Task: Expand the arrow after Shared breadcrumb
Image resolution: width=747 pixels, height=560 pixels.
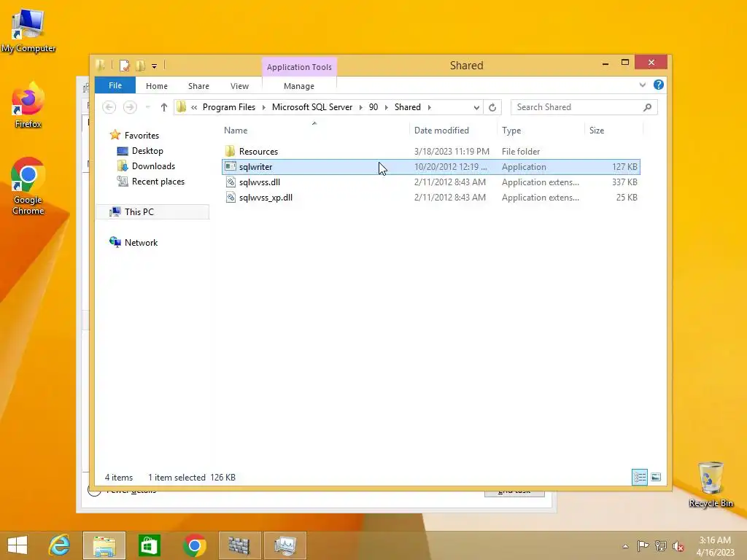Action: coord(429,107)
